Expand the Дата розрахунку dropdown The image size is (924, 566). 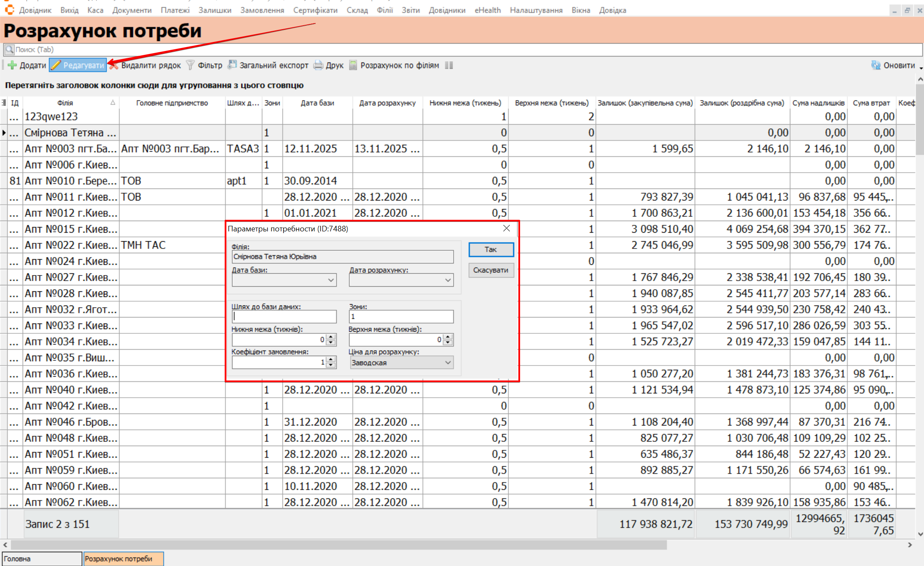click(x=448, y=280)
